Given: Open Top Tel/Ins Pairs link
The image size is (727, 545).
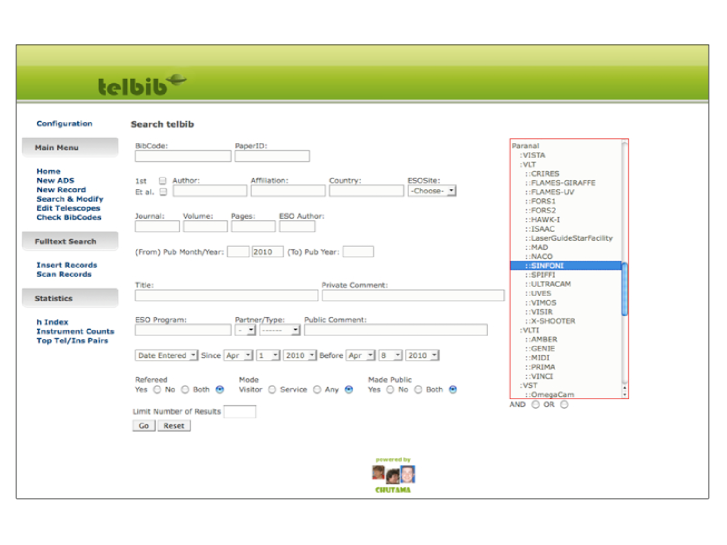Looking at the screenshot, I should [72, 340].
